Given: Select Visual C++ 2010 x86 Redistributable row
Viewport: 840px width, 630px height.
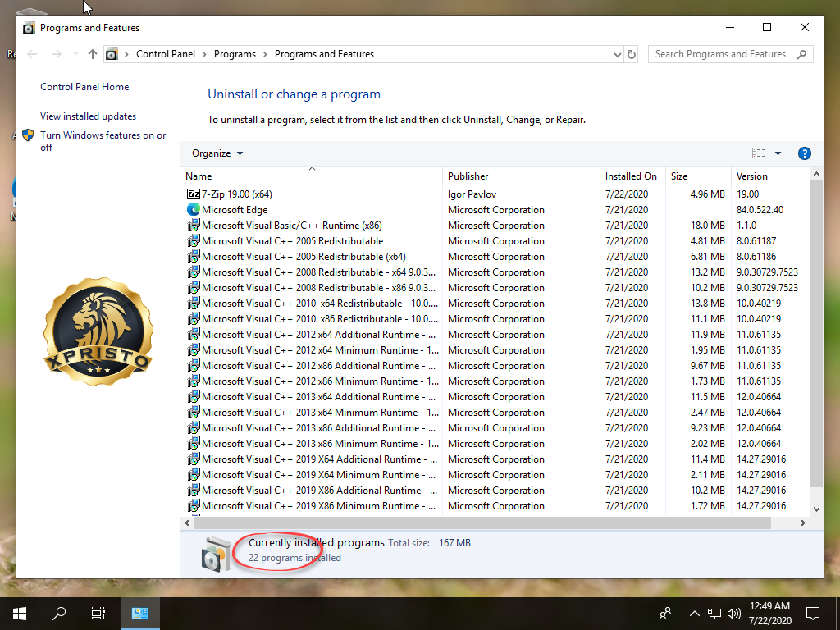Looking at the screenshot, I should click(x=496, y=319).
